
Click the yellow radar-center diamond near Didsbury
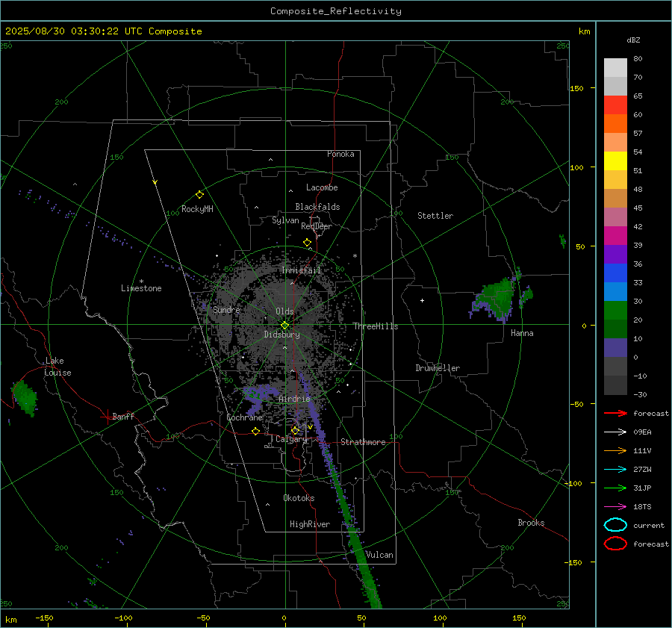pos(284,326)
